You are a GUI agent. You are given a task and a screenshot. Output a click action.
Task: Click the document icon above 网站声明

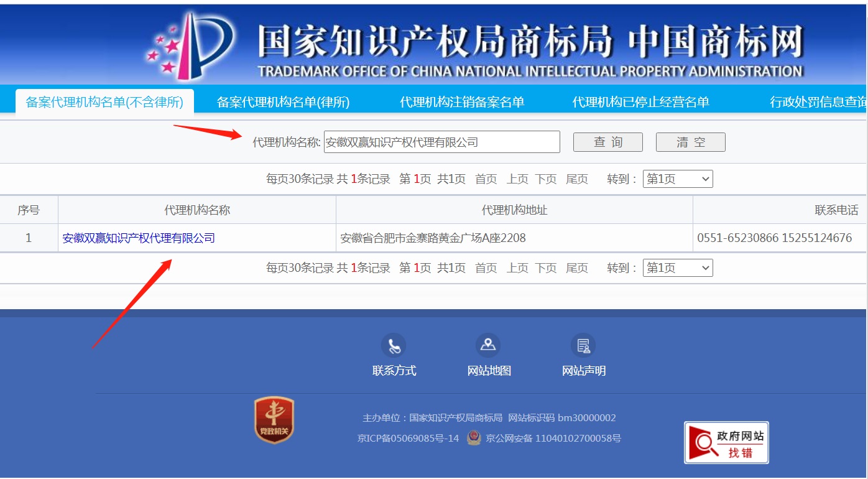[x=583, y=345]
